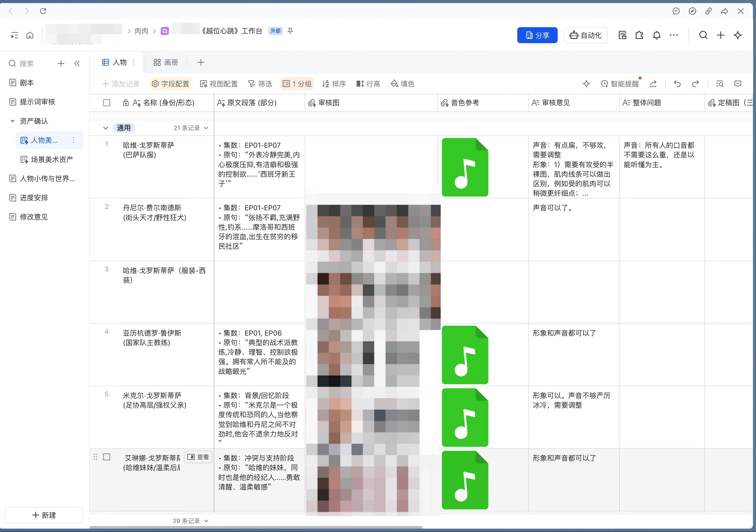Open audio attachment for 亚历杭德罗·鲁伊斯 row
This screenshot has height=532, width=756.
point(465,355)
